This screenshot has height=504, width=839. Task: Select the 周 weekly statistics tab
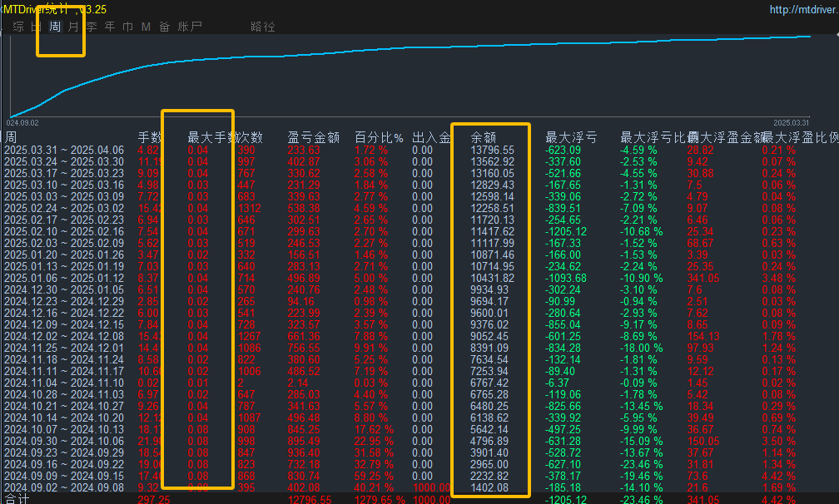(x=55, y=27)
